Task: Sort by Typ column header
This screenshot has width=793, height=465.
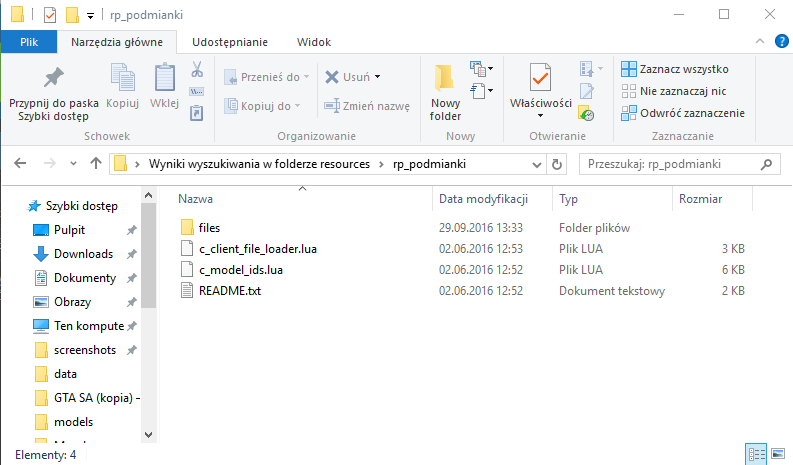Action: [x=568, y=199]
